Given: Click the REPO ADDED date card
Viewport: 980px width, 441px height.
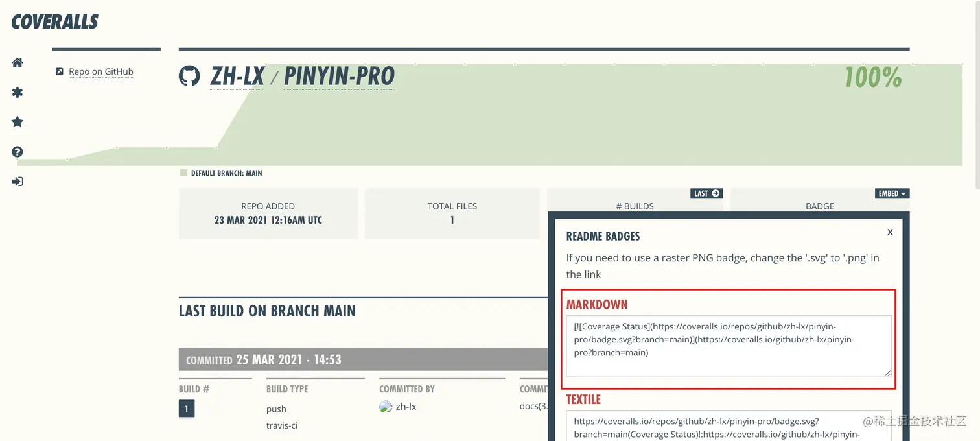Looking at the screenshot, I should coord(268,213).
